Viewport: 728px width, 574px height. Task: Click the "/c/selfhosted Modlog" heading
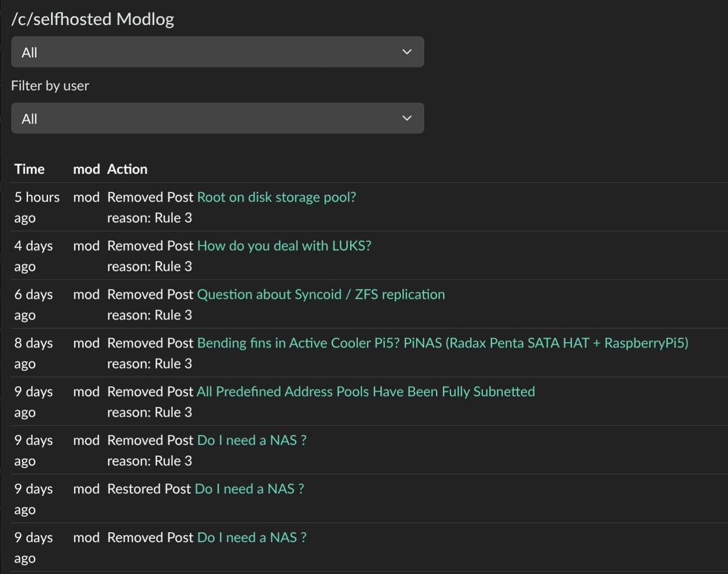(91, 19)
